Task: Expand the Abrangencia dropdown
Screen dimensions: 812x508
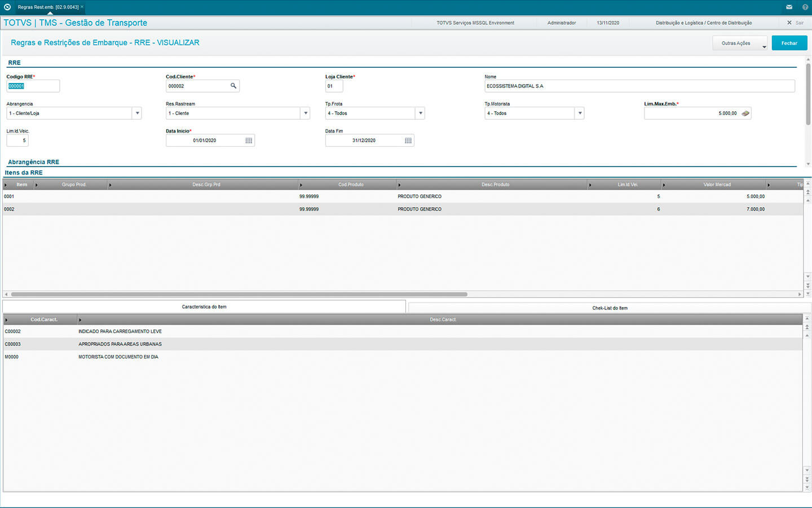Action: (137, 113)
